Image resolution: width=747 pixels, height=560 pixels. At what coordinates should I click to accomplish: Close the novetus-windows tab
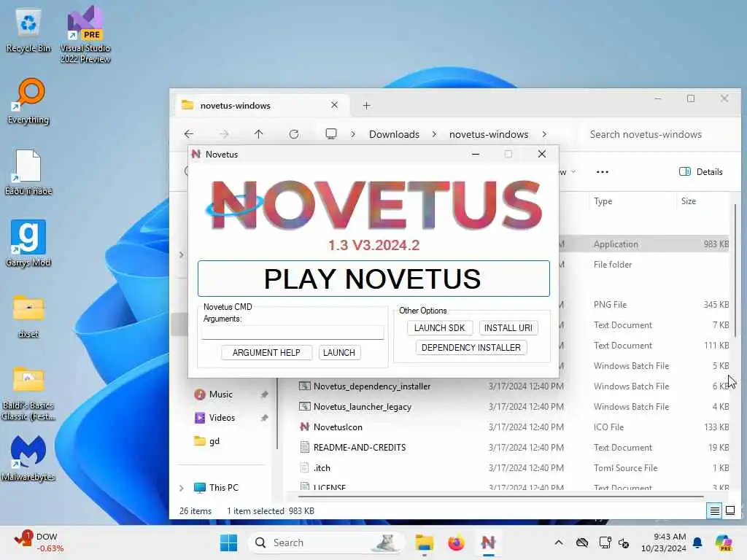pos(334,105)
